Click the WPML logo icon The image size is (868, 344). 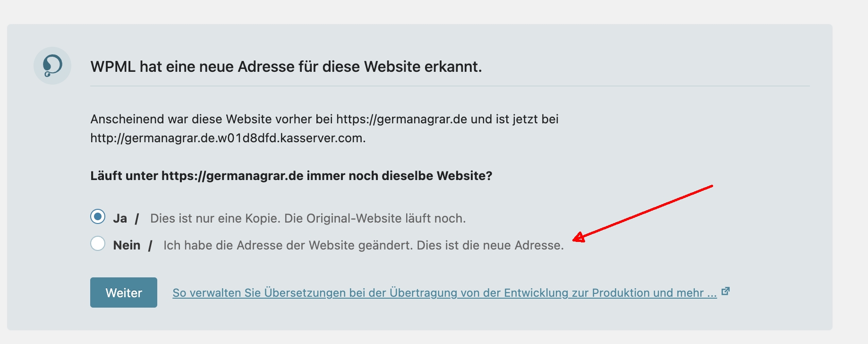(x=52, y=66)
